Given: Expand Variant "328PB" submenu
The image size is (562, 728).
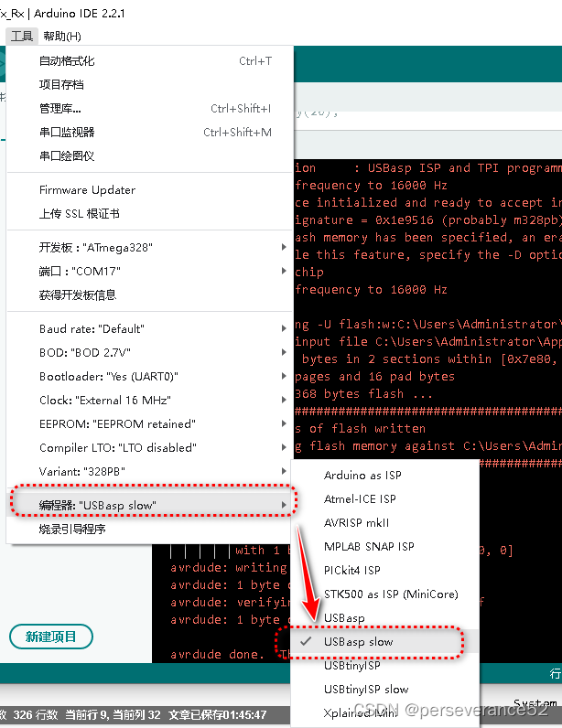Looking at the screenshot, I should [x=150, y=471].
